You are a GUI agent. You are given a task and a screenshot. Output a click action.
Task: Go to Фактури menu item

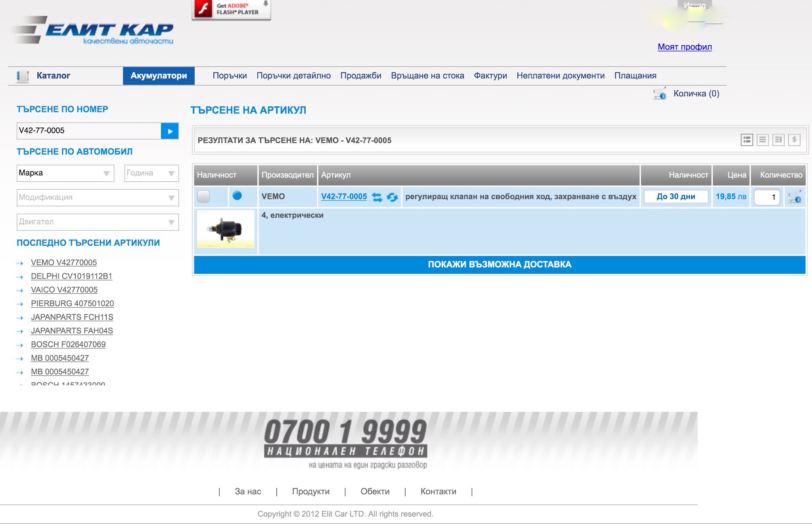point(490,76)
